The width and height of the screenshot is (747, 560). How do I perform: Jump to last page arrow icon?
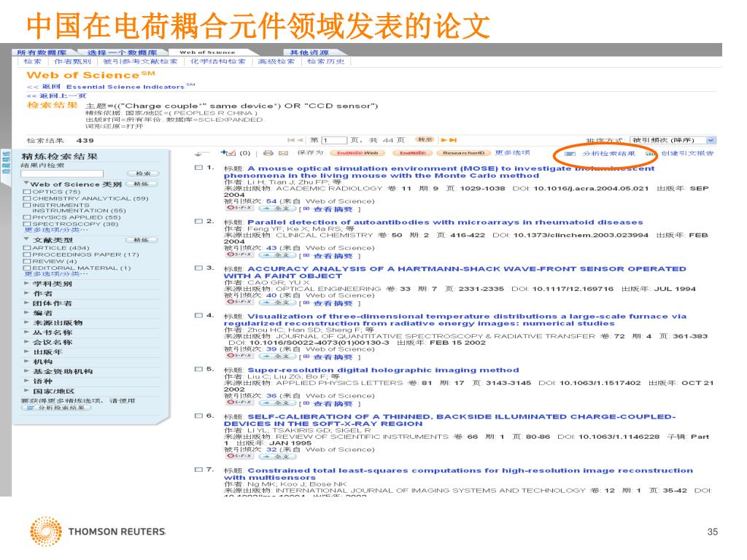(452, 140)
